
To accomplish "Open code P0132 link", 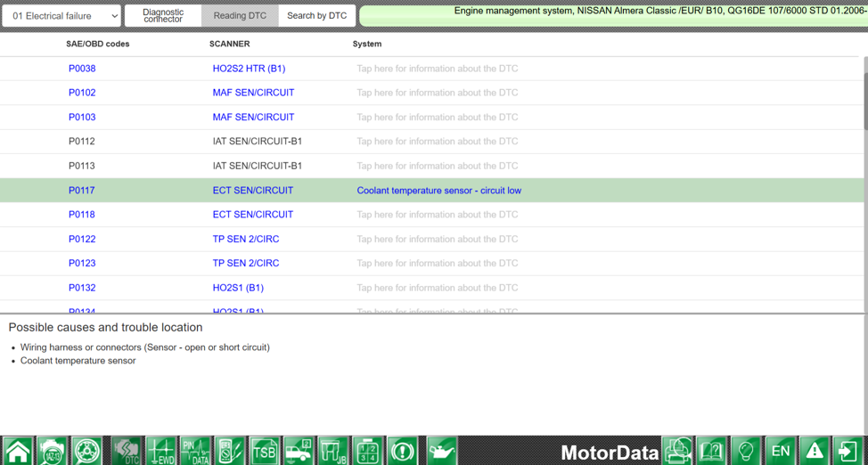I will (82, 288).
